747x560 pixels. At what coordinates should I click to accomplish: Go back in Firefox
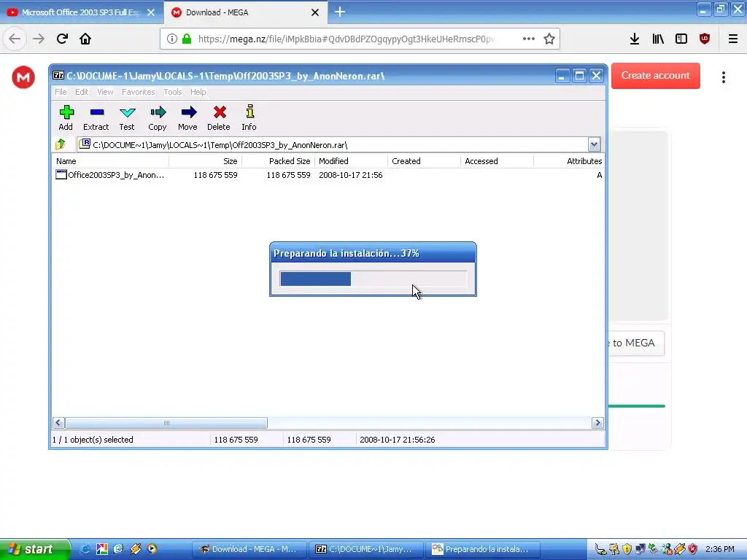15,39
